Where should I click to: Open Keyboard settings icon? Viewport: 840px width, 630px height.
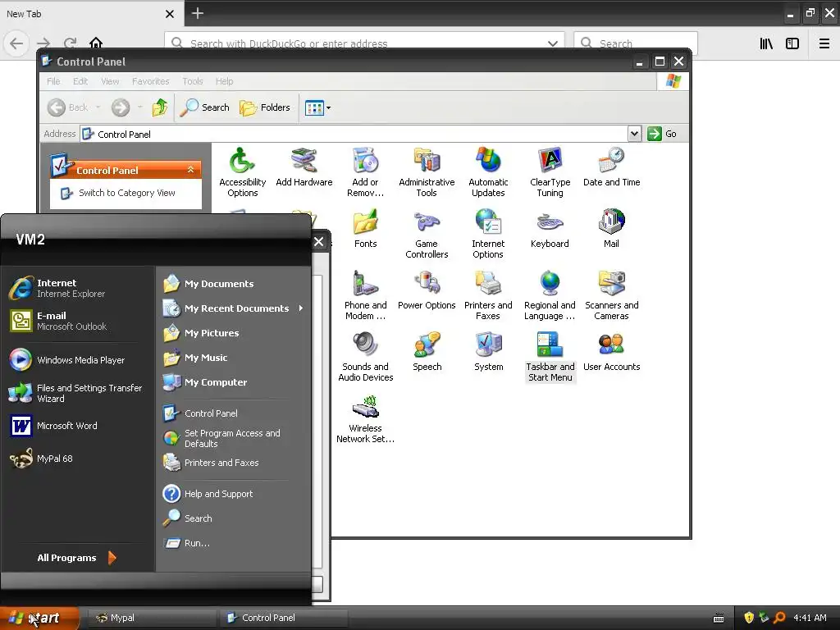point(550,229)
